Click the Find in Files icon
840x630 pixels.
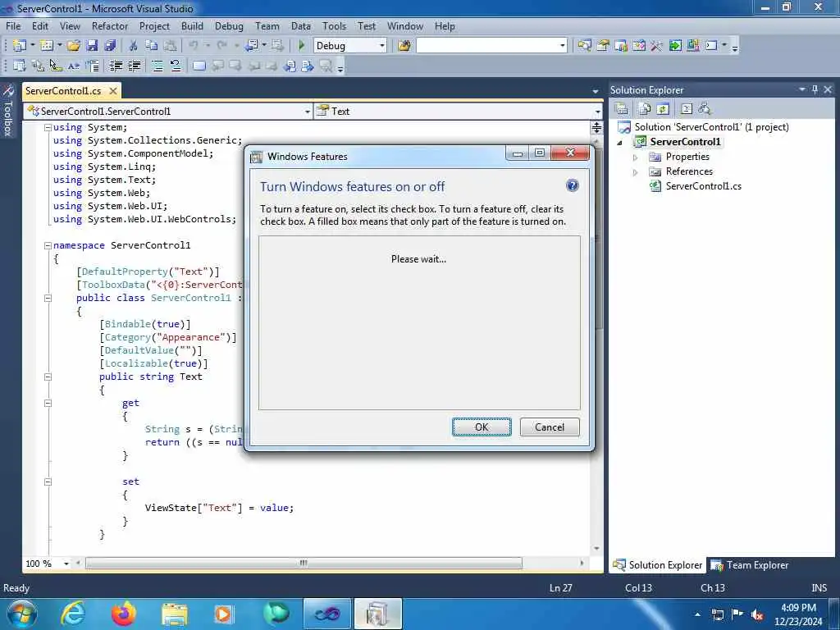pyautogui.click(x=404, y=46)
